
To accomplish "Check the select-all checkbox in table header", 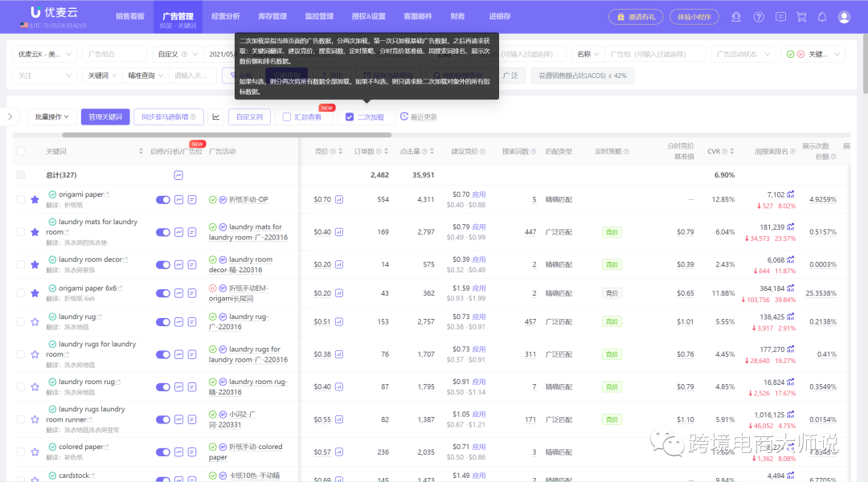I will 21,149.
